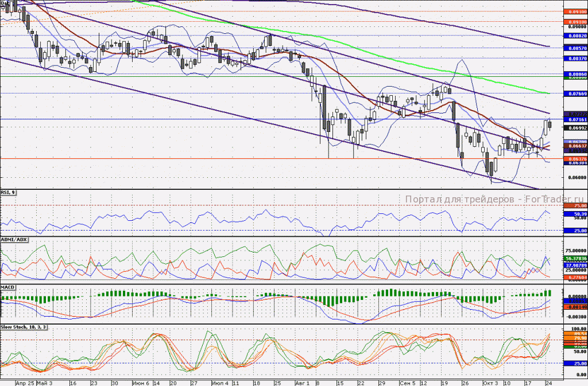Click the RSI panel 25.00 level label

coord(575,231)
